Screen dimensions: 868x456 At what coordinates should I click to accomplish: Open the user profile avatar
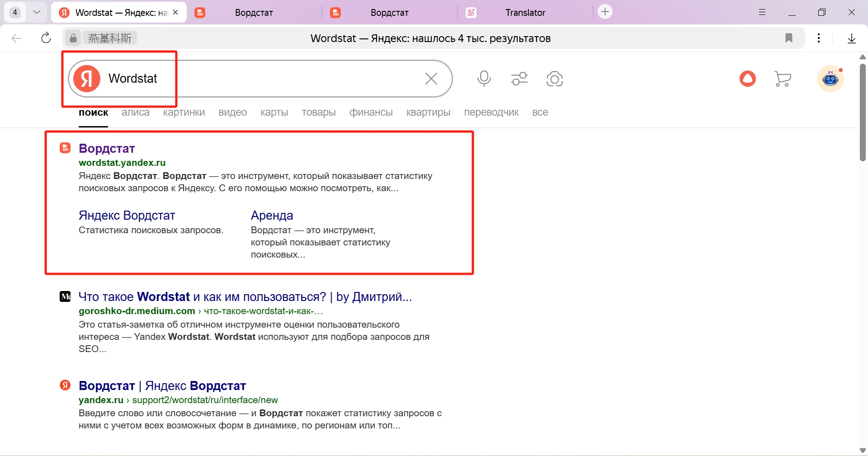coord(830,79)
